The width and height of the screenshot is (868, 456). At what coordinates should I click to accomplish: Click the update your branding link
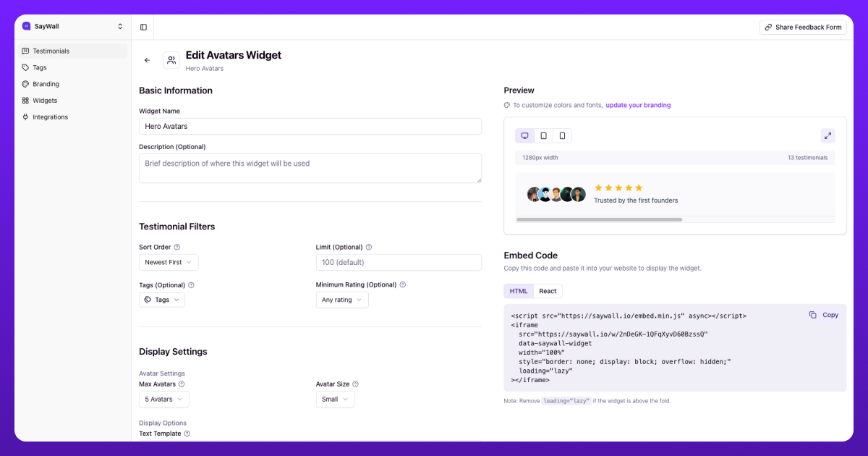(638, 105)
